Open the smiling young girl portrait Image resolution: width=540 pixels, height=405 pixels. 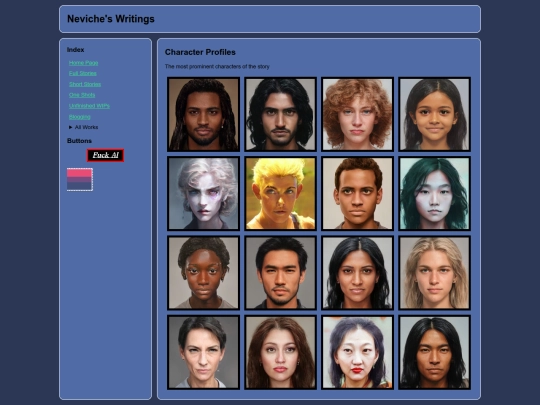[435, 114]
